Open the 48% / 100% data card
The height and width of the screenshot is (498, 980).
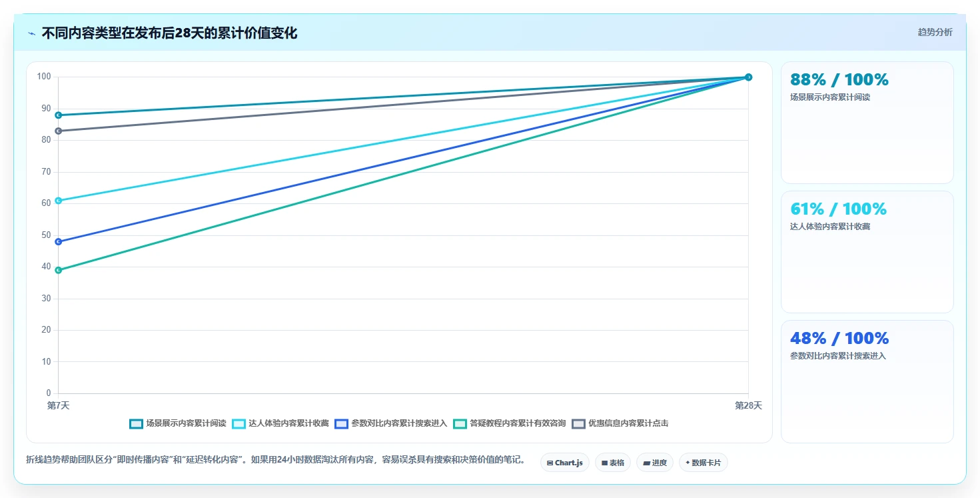867,381
